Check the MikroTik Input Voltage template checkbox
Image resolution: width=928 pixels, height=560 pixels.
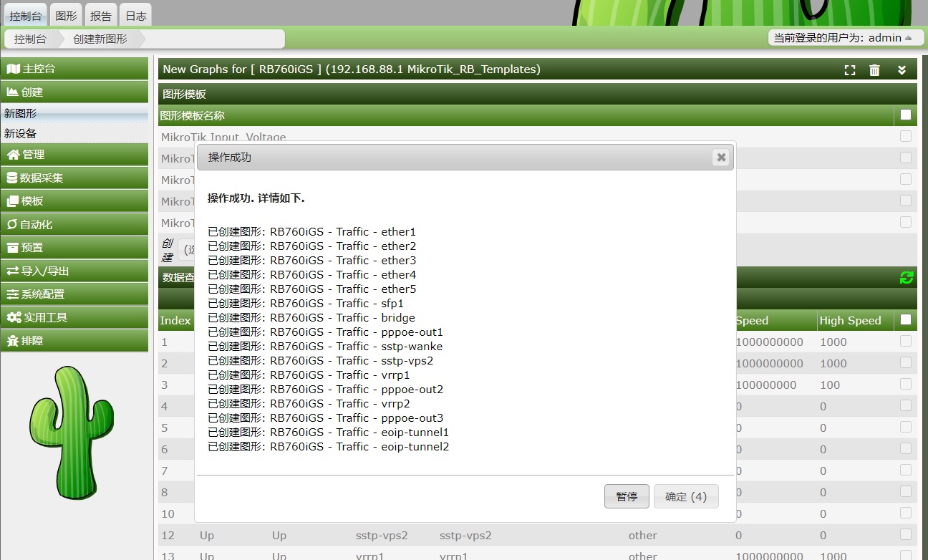tap(906, 136)
